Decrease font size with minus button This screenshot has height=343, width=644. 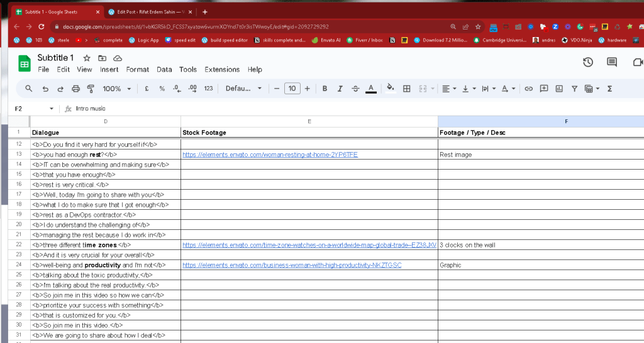pyautogui.click(x=277, y=89)
